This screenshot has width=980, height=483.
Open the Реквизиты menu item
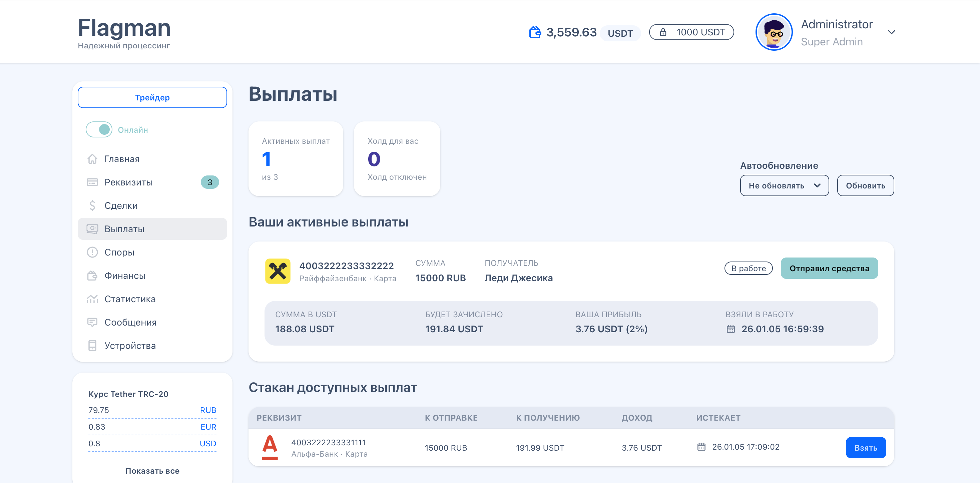coord(128,182)
